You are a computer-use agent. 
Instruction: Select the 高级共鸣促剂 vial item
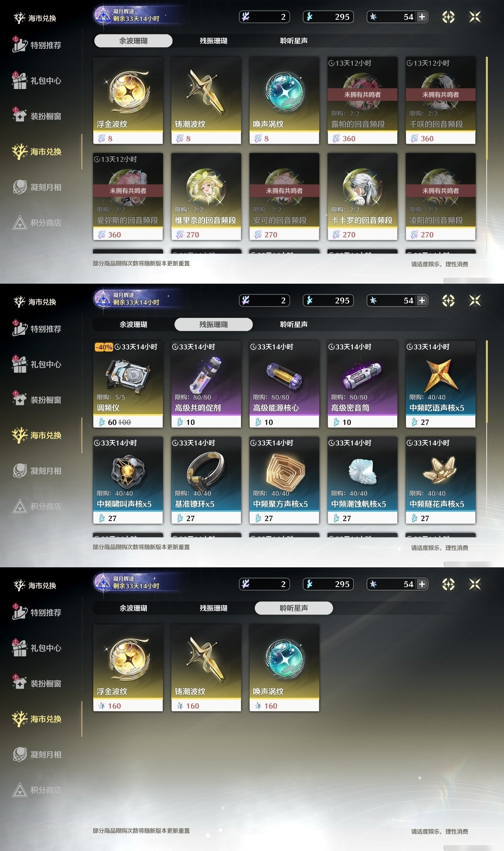coord(206,384)
